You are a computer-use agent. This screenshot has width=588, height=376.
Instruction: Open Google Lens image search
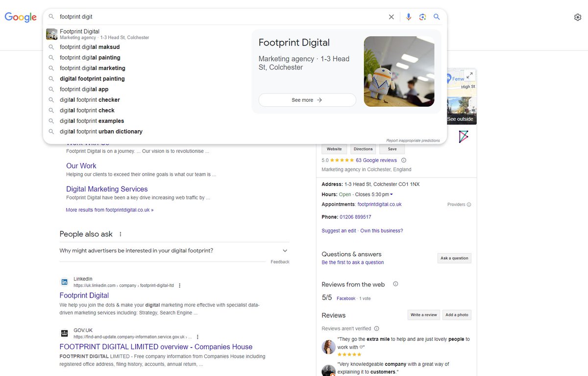[x=422, y=17]
